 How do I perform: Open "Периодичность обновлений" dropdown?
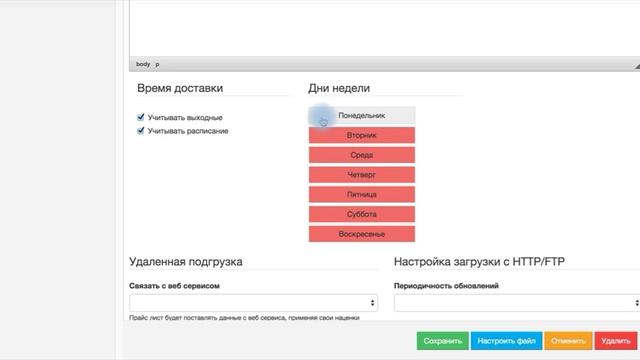517,303
